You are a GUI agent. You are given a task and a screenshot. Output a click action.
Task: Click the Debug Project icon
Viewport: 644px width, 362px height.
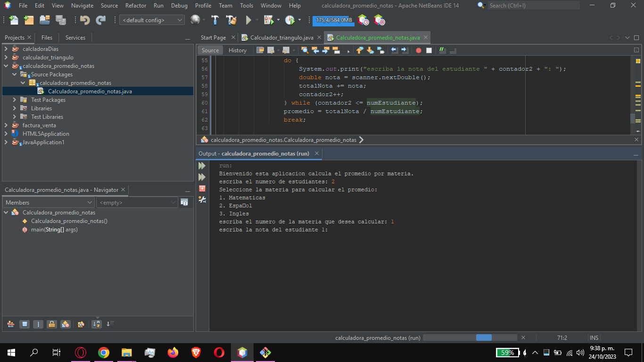pos(269,20)
